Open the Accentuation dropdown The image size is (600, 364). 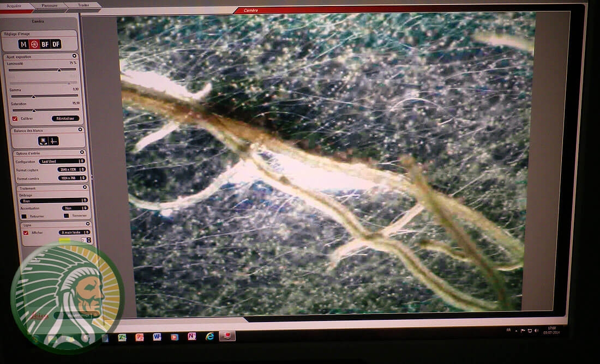pyautogui.click(x=75, y=208)
